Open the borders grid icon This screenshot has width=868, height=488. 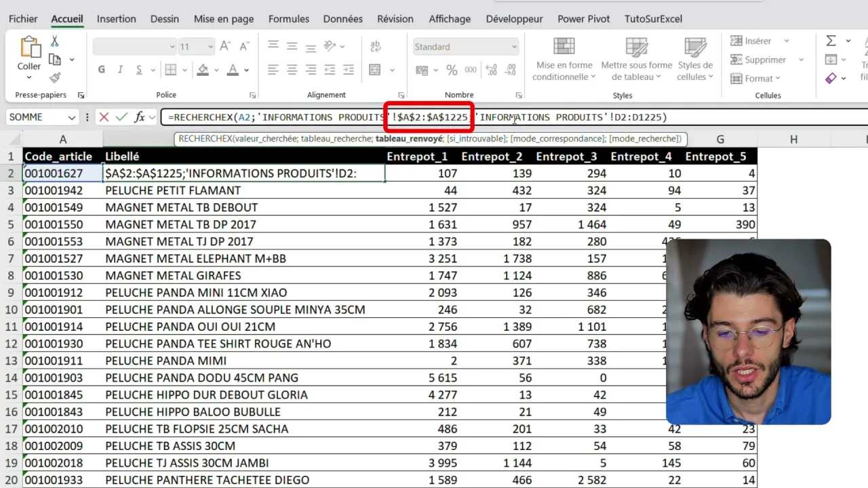(171, 70)
